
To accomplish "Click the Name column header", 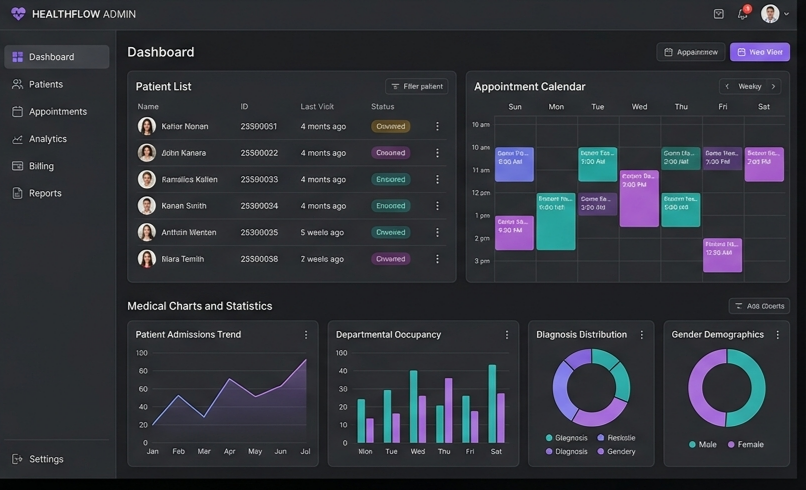I will [148, 106].
